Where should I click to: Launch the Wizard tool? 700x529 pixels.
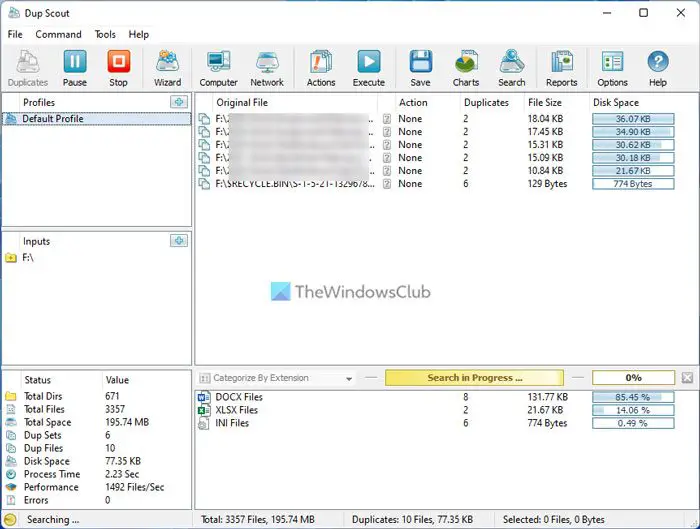[x=167, y=68]
